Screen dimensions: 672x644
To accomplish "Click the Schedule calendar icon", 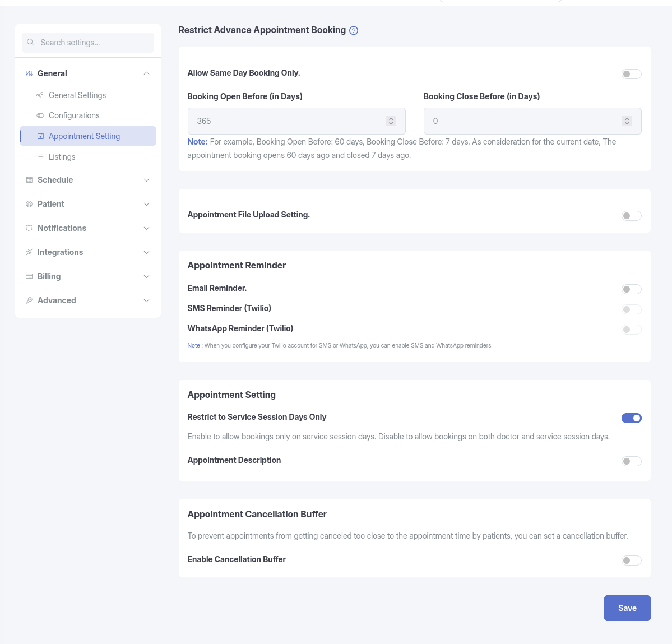I will 29,180.
